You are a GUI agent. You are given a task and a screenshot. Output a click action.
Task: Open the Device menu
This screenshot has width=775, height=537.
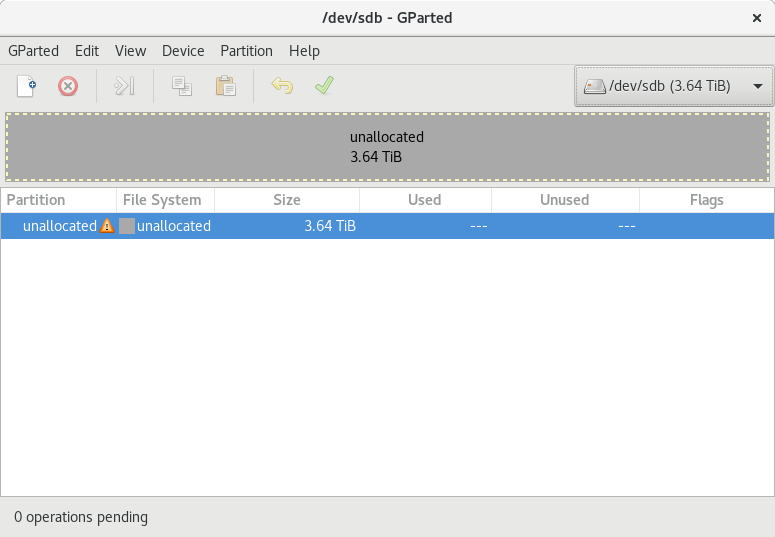click(183, 51)
